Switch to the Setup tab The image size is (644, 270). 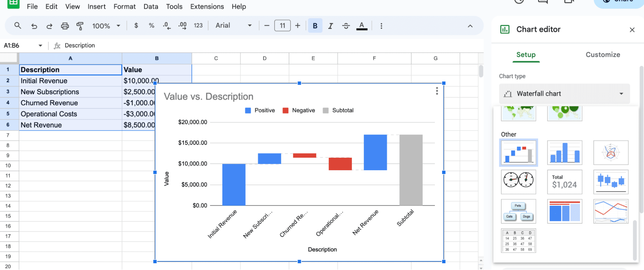(x=526, y=55)
